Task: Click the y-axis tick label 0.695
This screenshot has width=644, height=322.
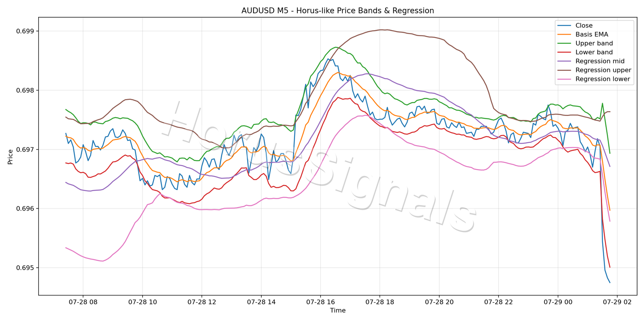Action: [25, 268]
